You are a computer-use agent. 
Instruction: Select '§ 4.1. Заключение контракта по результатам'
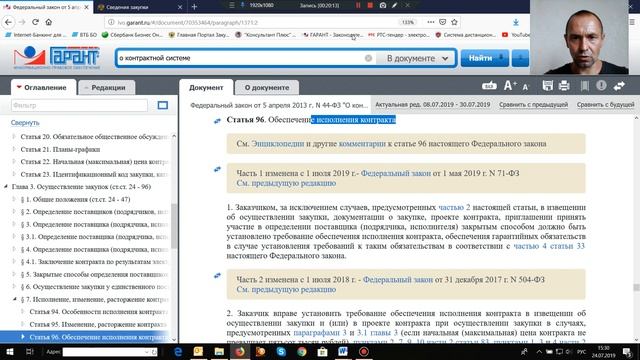[x=94, y=262]
